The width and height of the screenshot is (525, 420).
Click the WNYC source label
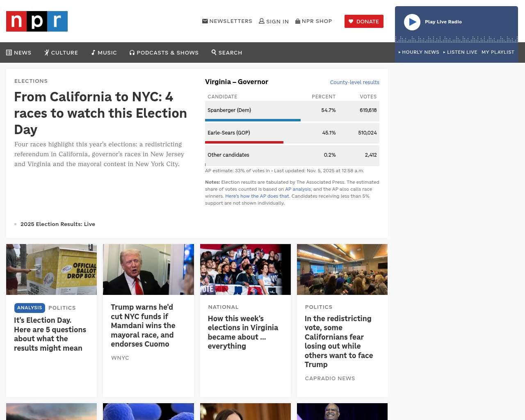[120, 358]
